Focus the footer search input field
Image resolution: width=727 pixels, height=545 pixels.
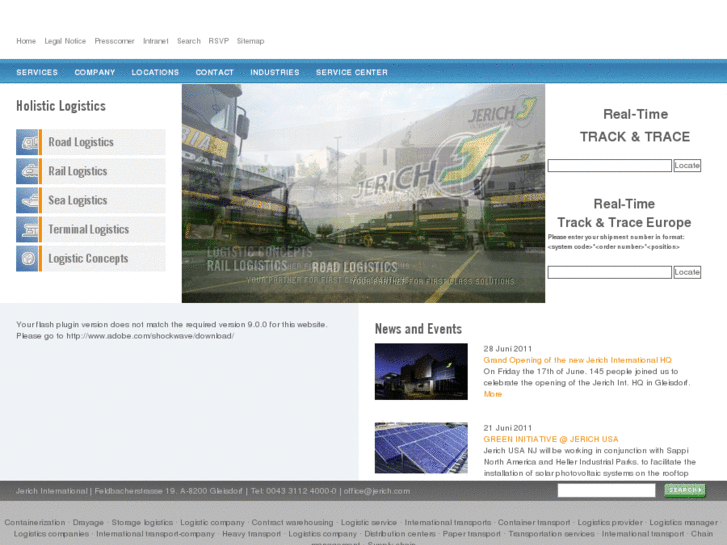606,490
